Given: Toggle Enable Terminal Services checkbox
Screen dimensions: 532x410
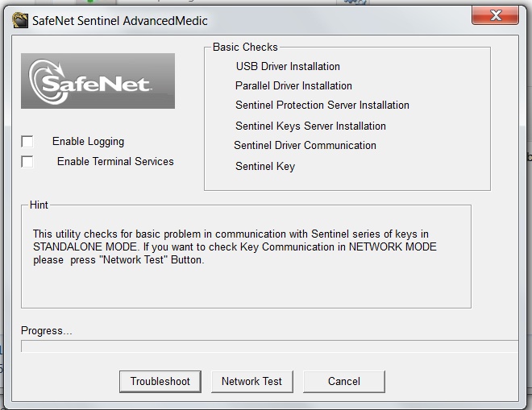Looking at the screenshot, I should coord(27,162).
